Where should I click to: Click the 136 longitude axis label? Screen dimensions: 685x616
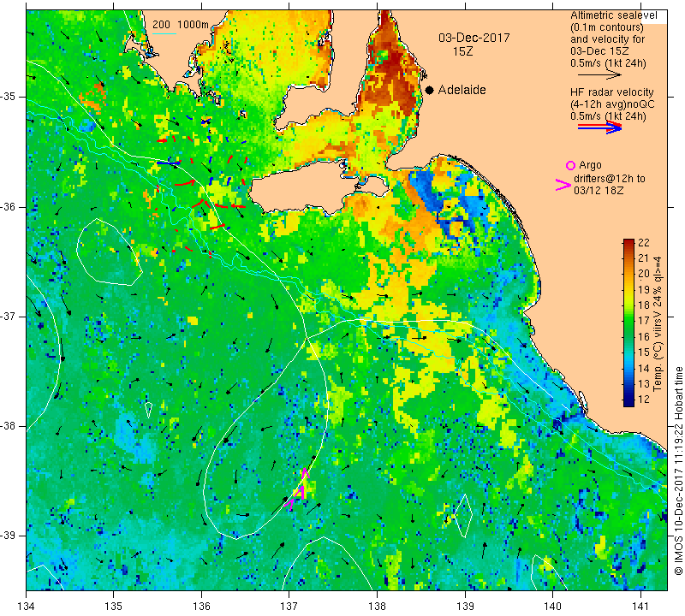tap(201, 606)
